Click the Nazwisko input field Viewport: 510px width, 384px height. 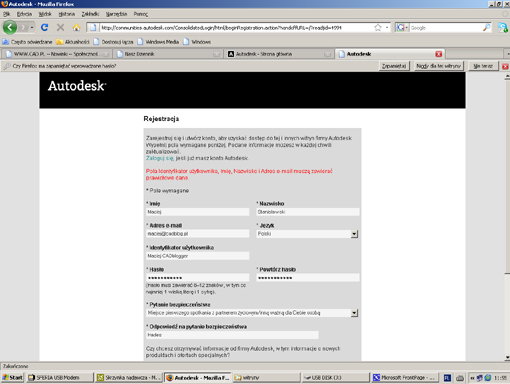tap(308, 212)
